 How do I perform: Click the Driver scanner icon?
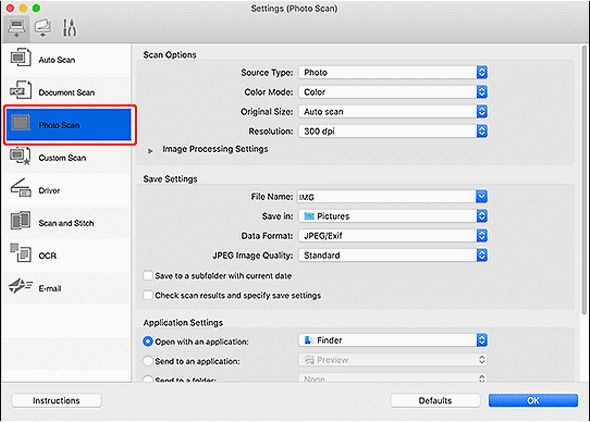(x=21, y=188)
